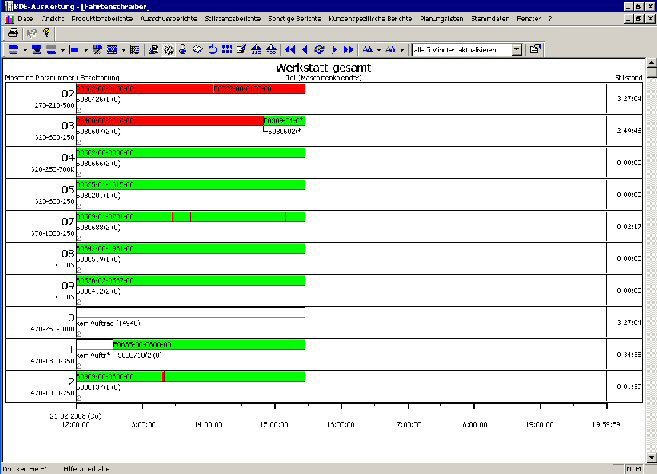Click the second blue layout icon with downward mark

(37, 50)
